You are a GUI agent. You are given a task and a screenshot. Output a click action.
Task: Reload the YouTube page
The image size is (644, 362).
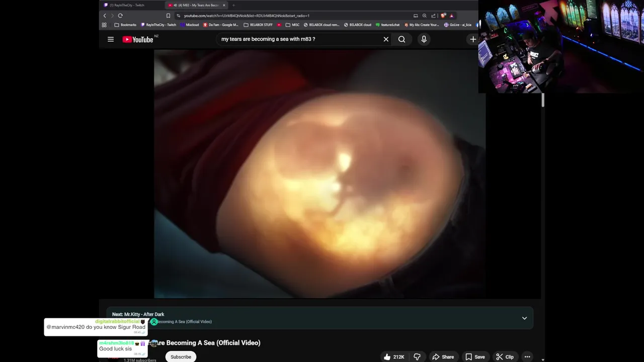[x=120, y=16]
